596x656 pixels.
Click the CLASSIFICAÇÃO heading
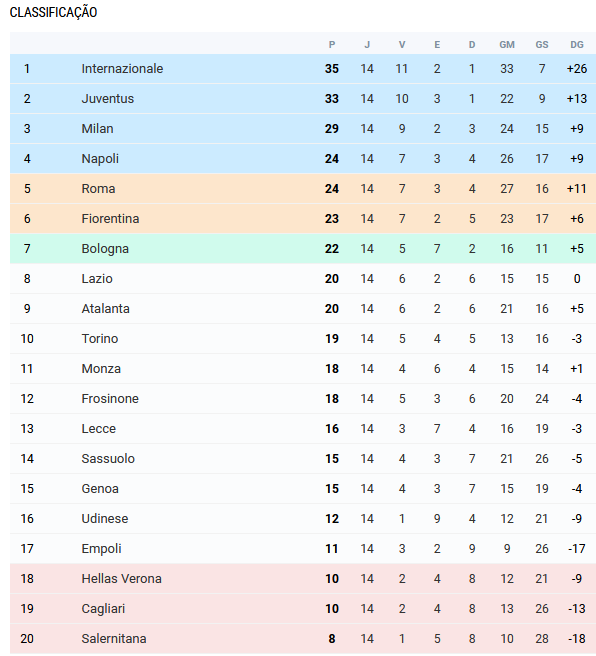(x=54, y=13)
